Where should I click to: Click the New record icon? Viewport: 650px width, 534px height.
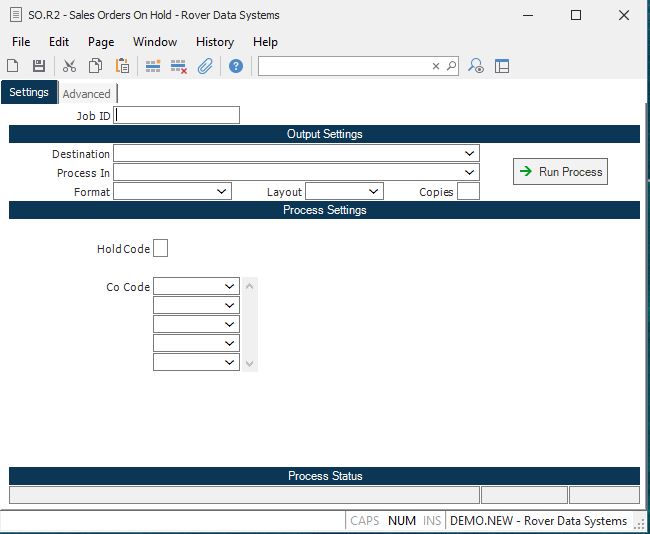(x=13, y=66)
